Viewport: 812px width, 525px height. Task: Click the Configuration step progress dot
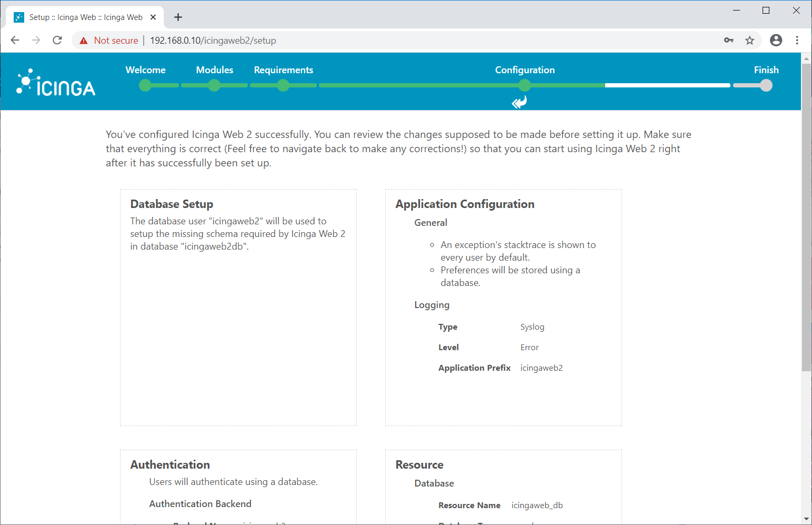coord(525,85)
